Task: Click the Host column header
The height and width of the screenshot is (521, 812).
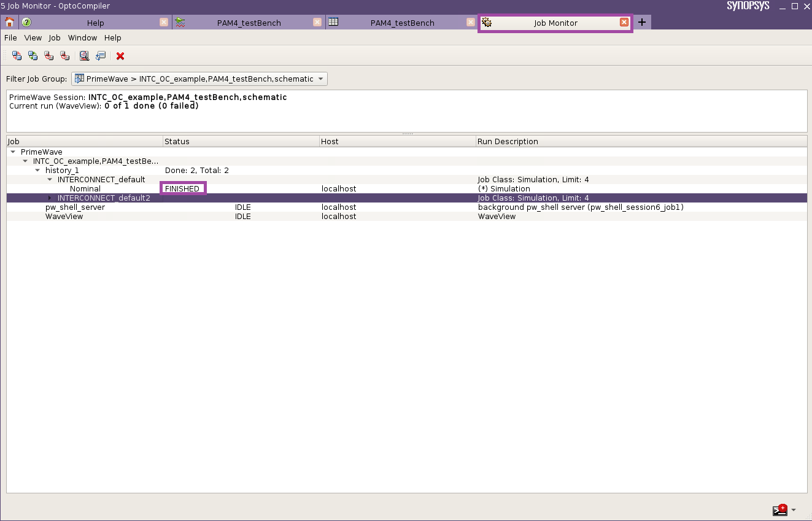Action: [398, 141]
